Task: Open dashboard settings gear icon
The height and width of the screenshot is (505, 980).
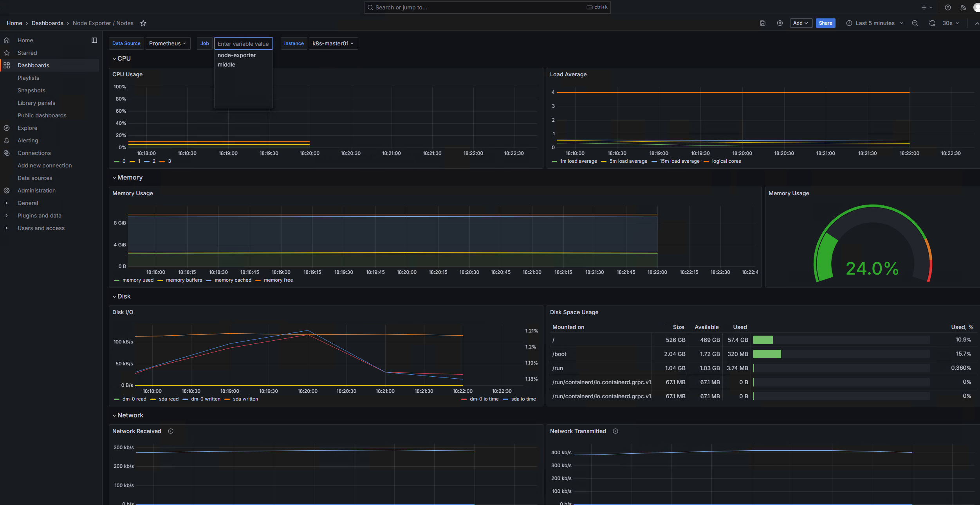Action: point(780,23)
